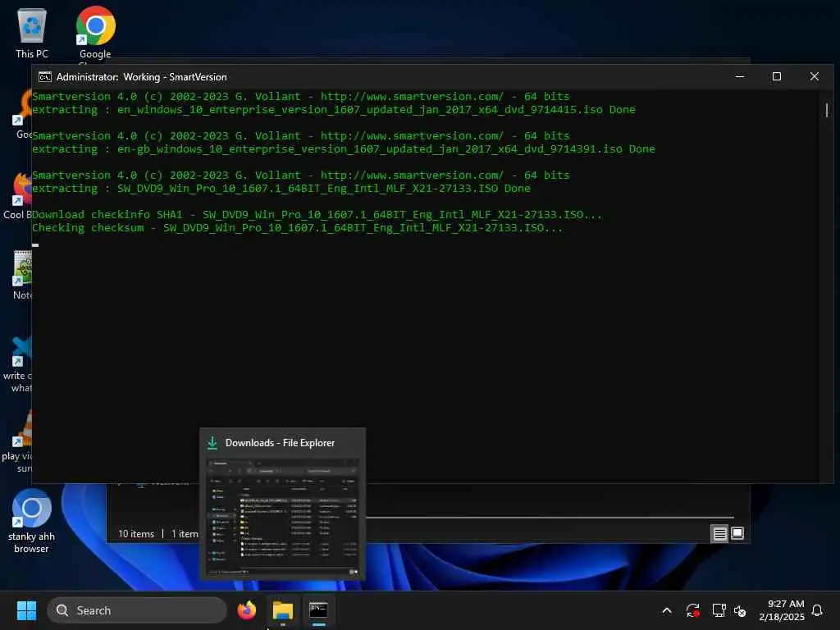This screenshot has height=630, width=840.
Task: Click the Downloads - File Explorer preview title
Action: click(280, 443)
